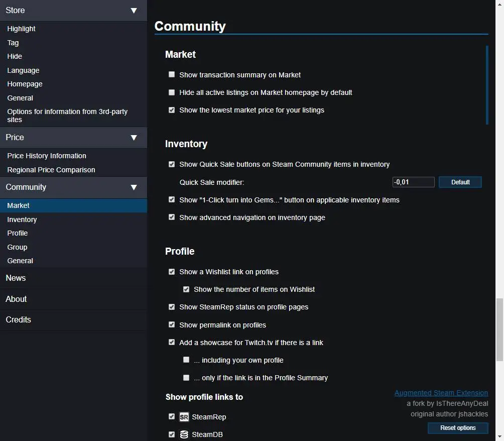The height and width of the screenshot is (441, 504).
Task: Click the SteamRep logo icon
Action: 184,417
